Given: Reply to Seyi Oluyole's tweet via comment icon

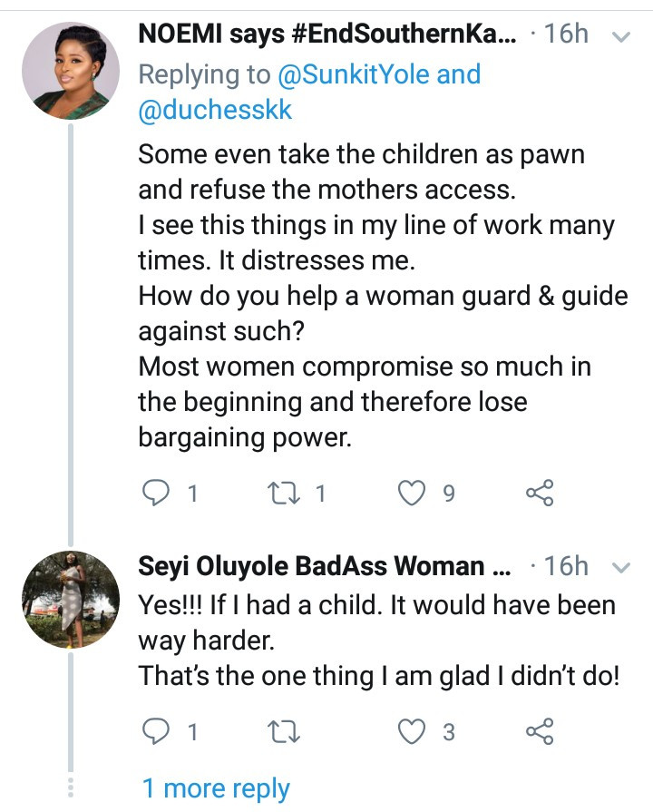Looking at the screenshot, I should click(158, 730).
